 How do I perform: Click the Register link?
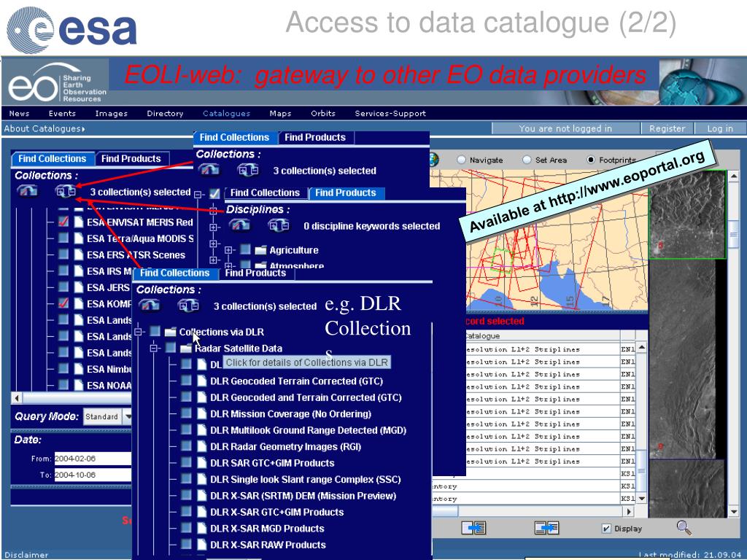pyautogui.click(x=667, y=129)
